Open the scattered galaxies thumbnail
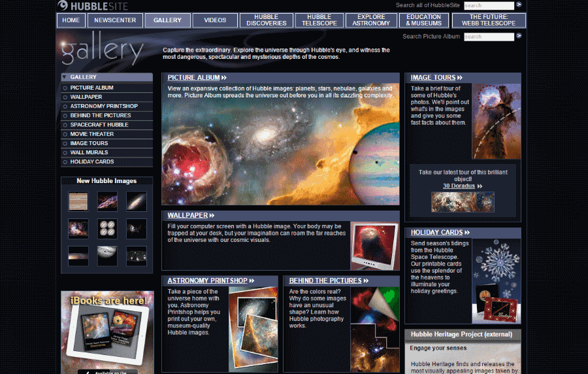This screenshot has height=374, width=588. [137, 256]
